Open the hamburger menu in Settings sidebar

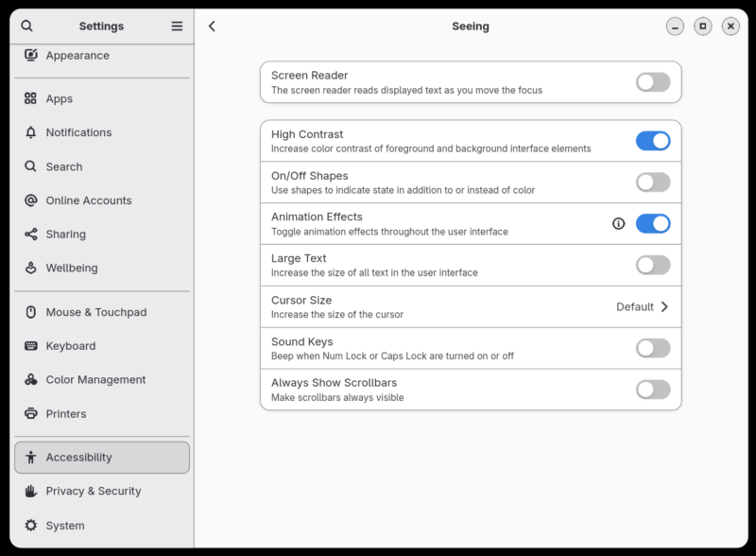point(177,26)
